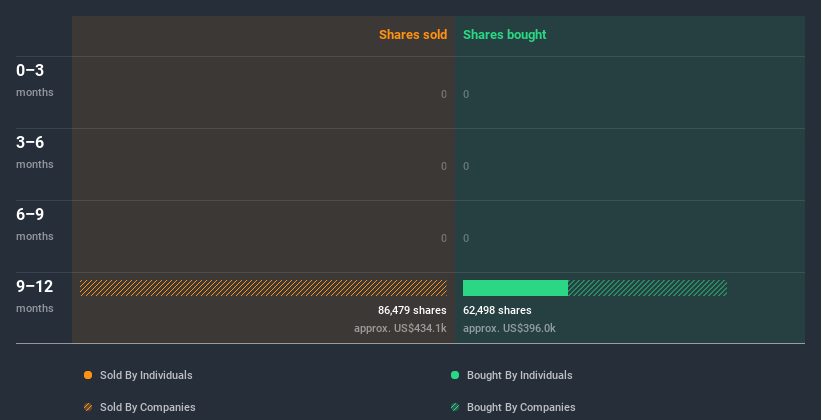
Task: Click the green hatched bought by companies bar
Action: pyautogui.click(x=648, y=288)
